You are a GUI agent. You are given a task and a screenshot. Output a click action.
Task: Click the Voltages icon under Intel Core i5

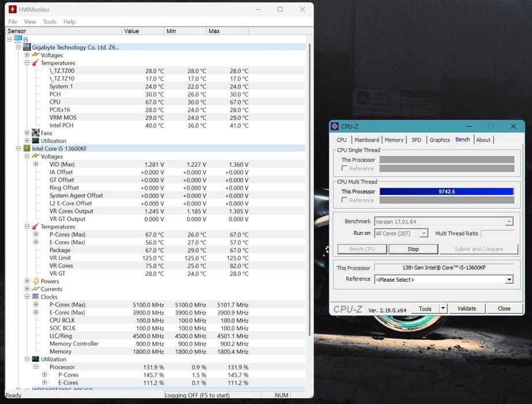pos(36,156)
